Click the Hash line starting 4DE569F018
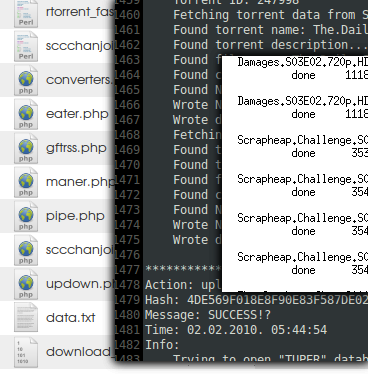The image size is (368, 392). pyautogui.click(x=256, y=300)
